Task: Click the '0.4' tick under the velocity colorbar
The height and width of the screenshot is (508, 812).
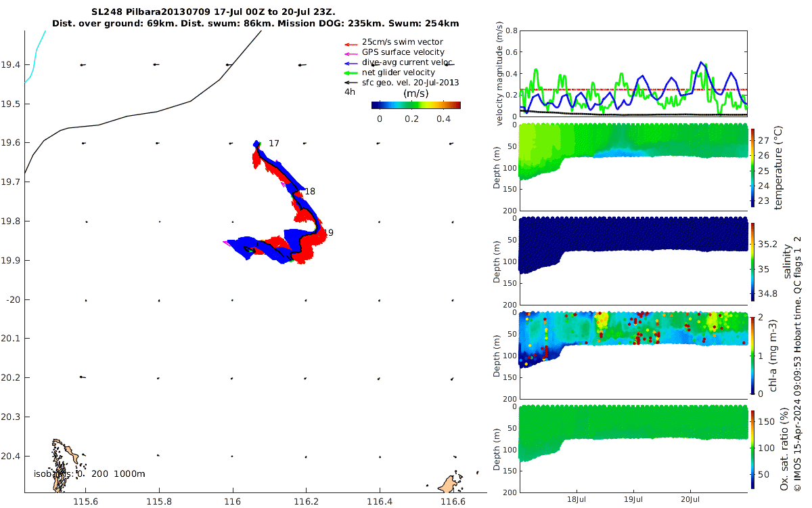Action: (443, 119)
